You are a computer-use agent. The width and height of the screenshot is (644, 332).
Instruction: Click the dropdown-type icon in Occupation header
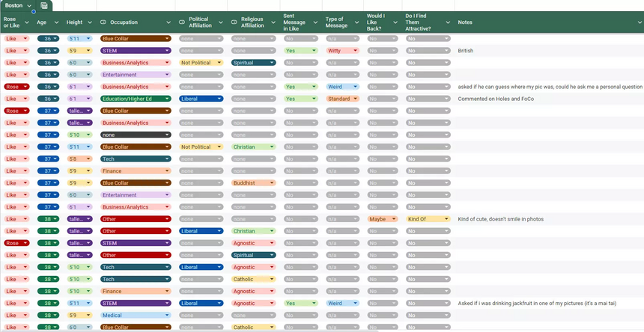pos(103,22)
